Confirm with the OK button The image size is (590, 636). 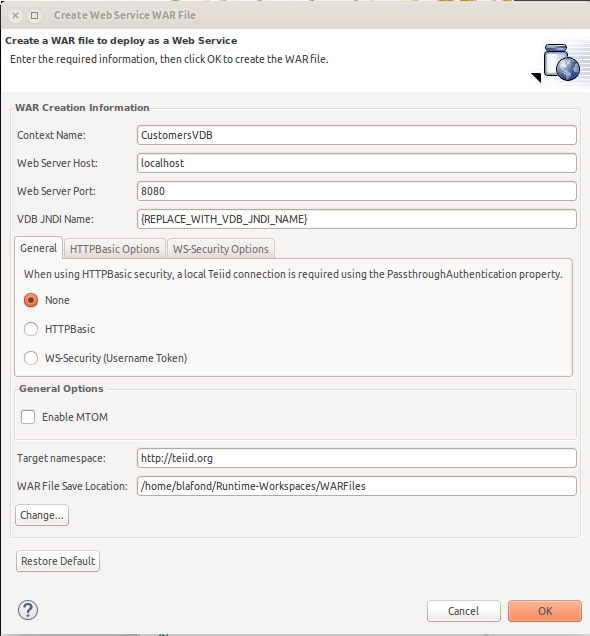tap(545, 611)
